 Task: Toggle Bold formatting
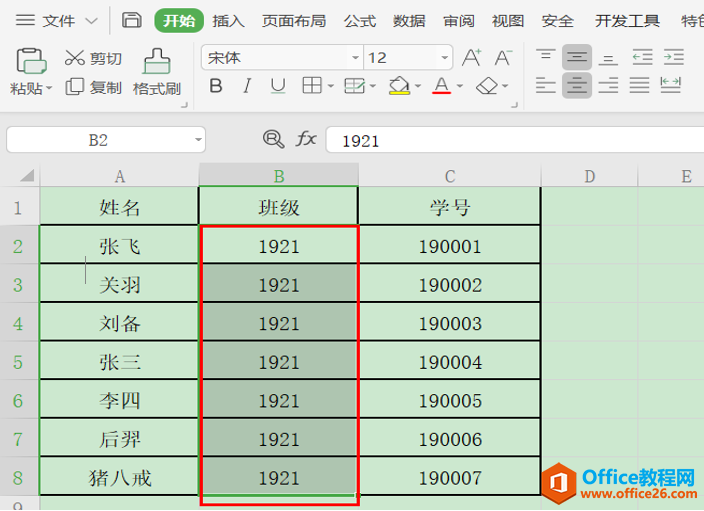[216, 85]
